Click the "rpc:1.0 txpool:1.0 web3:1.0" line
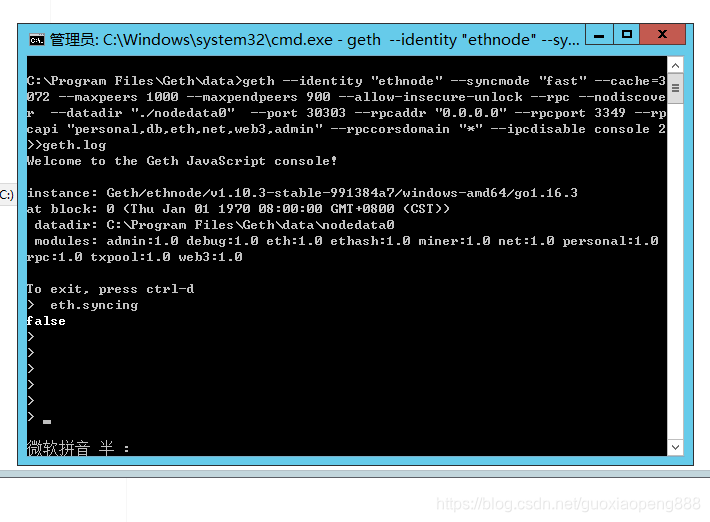 click(134, 257)
